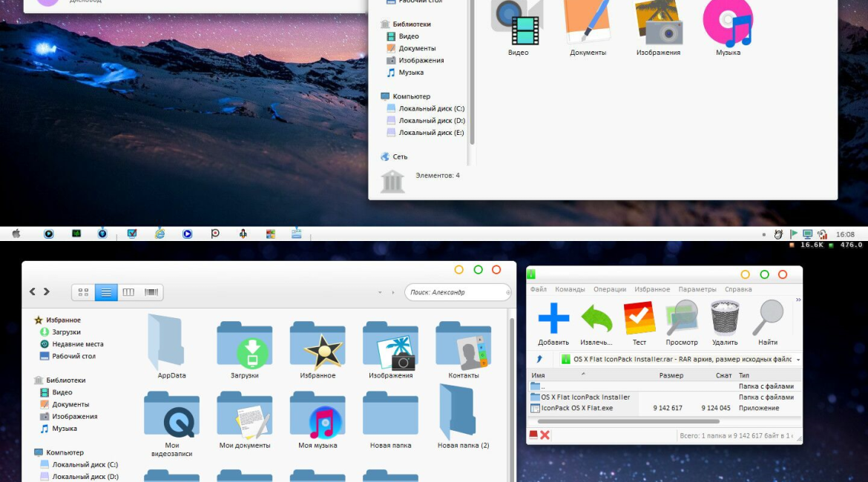Sort archive list by Имя column header
The height and width of the screenshot is (482, 868).
tap(539, 375)
